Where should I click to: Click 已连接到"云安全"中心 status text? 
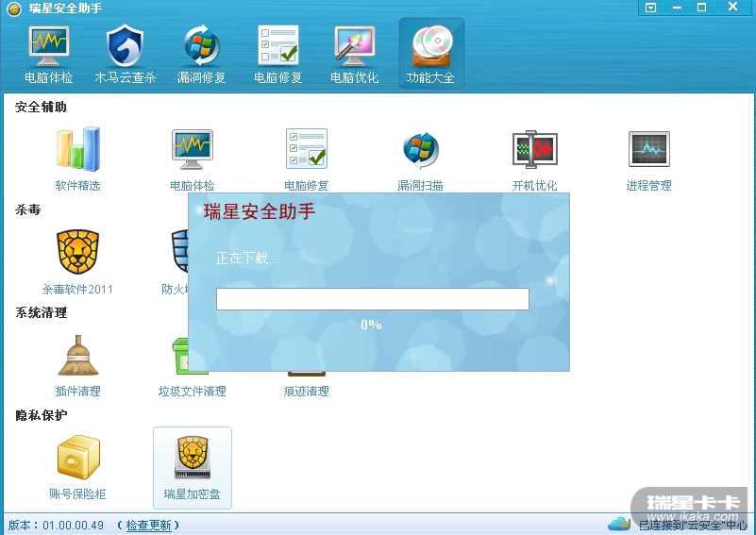point(694,525)
